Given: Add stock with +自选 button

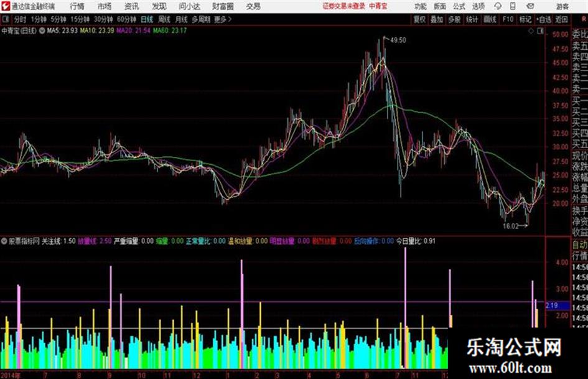Looking at the screenshot, I should 544,19.
